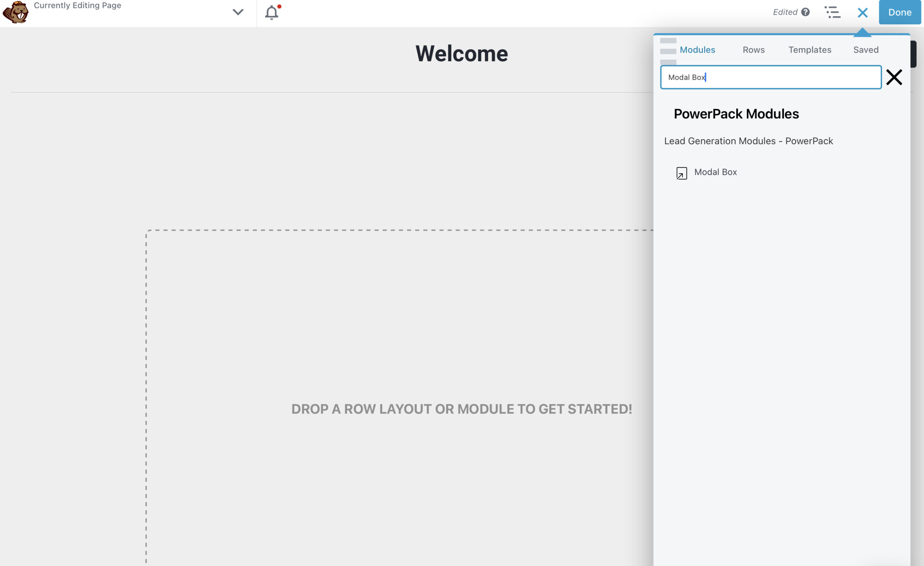924x566 pixels.
Task: Click the up arrow panel indicator
Action: coord(863,33)
